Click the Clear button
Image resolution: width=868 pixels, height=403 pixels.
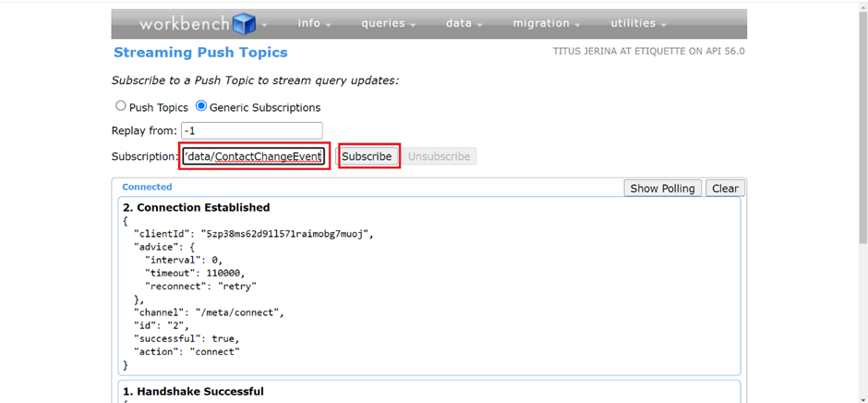(x=725, y=189)
